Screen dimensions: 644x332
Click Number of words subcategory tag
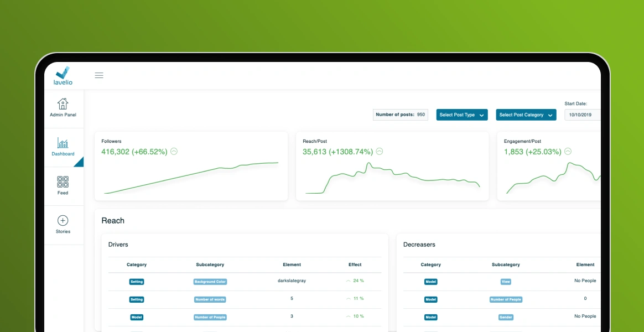point(210,299)
